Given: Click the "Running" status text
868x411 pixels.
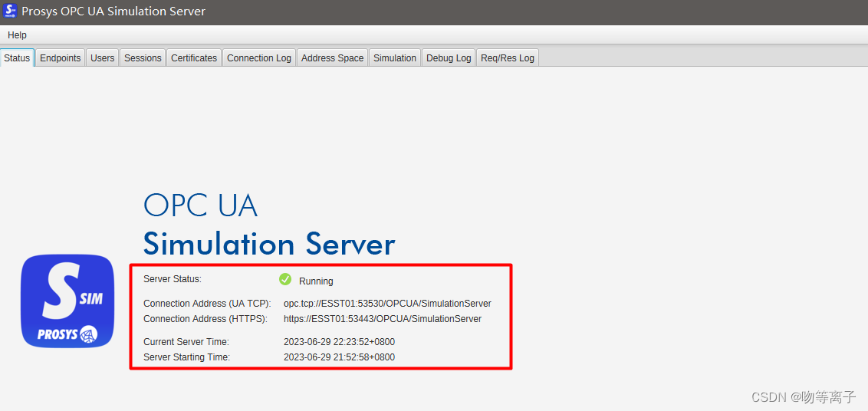Looking at the screenshot, I should point(316,281).
